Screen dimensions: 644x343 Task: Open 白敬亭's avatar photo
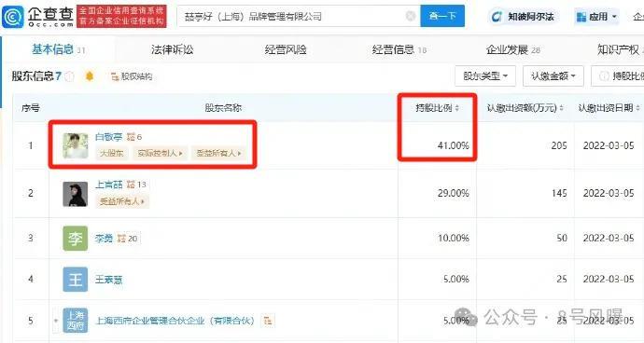pos(76,145)
